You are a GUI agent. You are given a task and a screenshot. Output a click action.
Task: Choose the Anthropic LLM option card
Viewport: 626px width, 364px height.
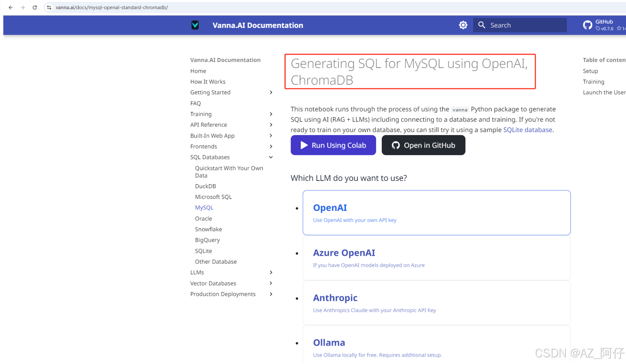(436, 303)
